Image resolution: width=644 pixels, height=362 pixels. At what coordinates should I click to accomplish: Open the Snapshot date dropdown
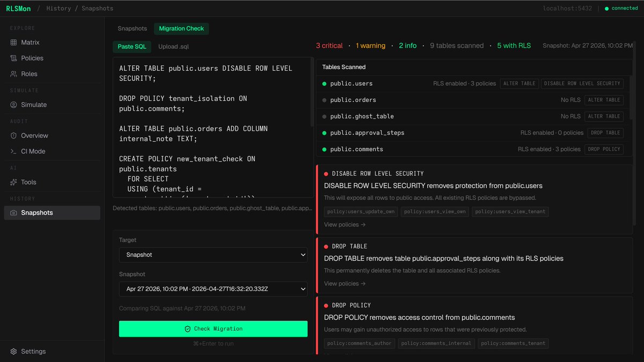pos(213,289)
